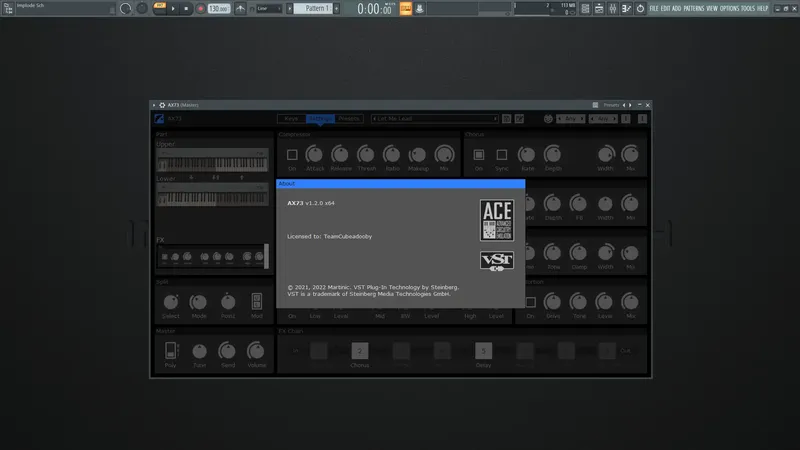This screenshot has width=800, height=450.
Task: Open the ADD menu
Action: point(677,9)
